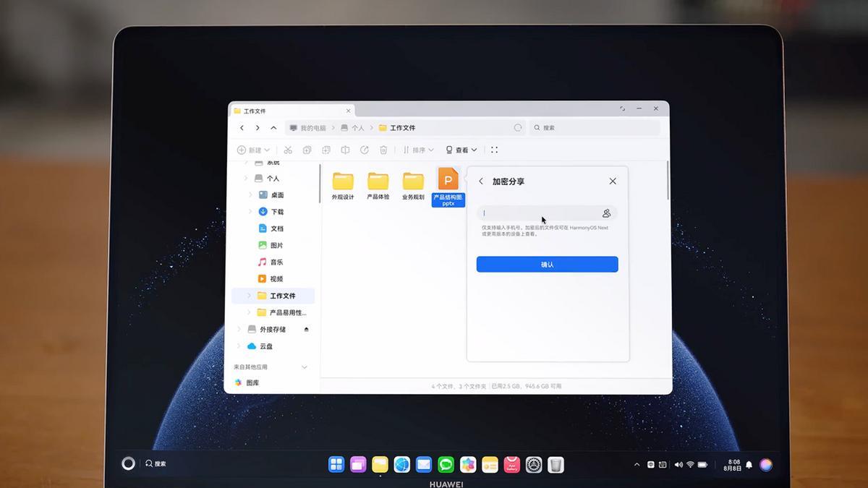Expand the 产品易用性 folder node

pos(250,312)
